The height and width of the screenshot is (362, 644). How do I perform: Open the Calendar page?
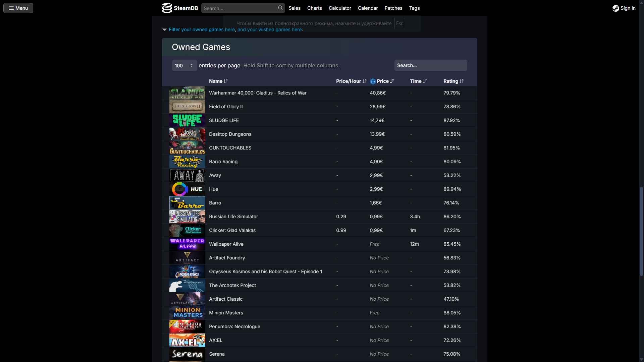pyautogui.click(x=368, y=8)
